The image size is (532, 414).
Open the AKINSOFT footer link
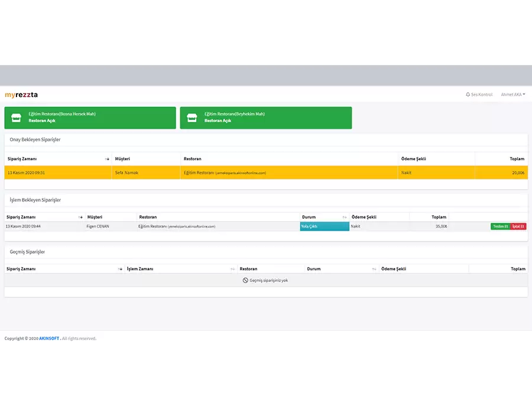coord(49,338)
